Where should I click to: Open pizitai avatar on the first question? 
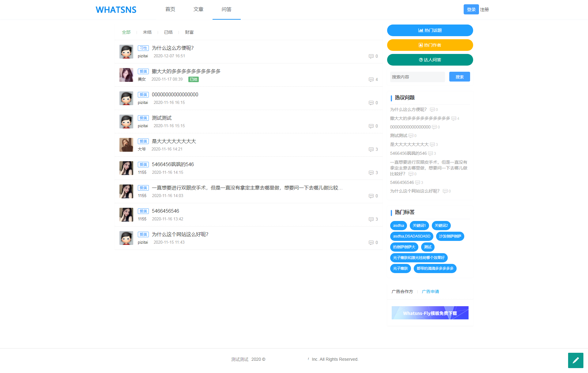(126, 51)
